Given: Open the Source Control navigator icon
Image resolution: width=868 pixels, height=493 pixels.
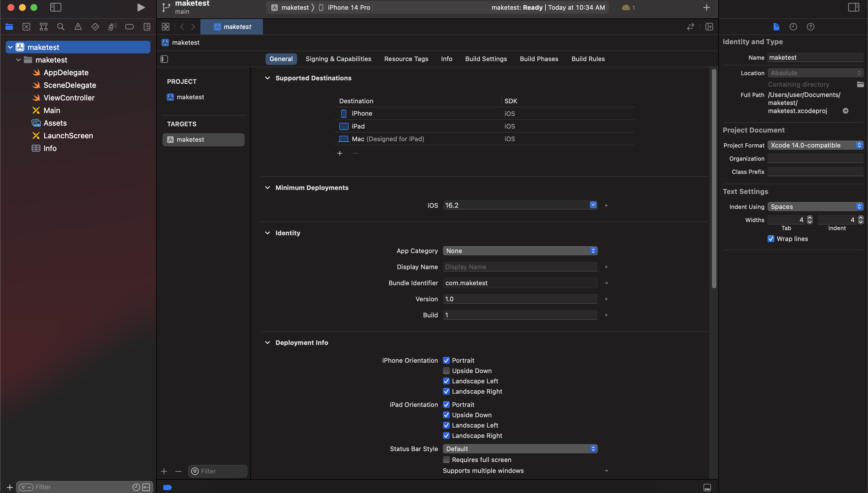Looking at the screenshot, I should click(x=26, y=27).
